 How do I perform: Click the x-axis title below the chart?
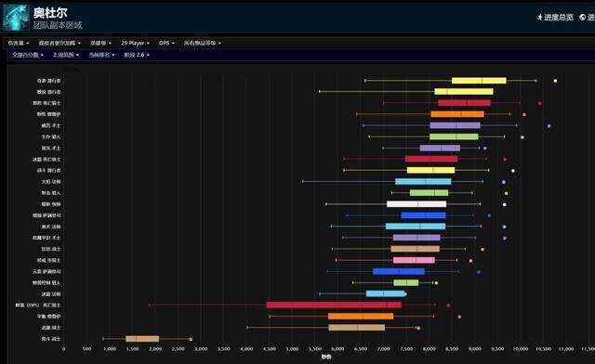click(326, 357)
